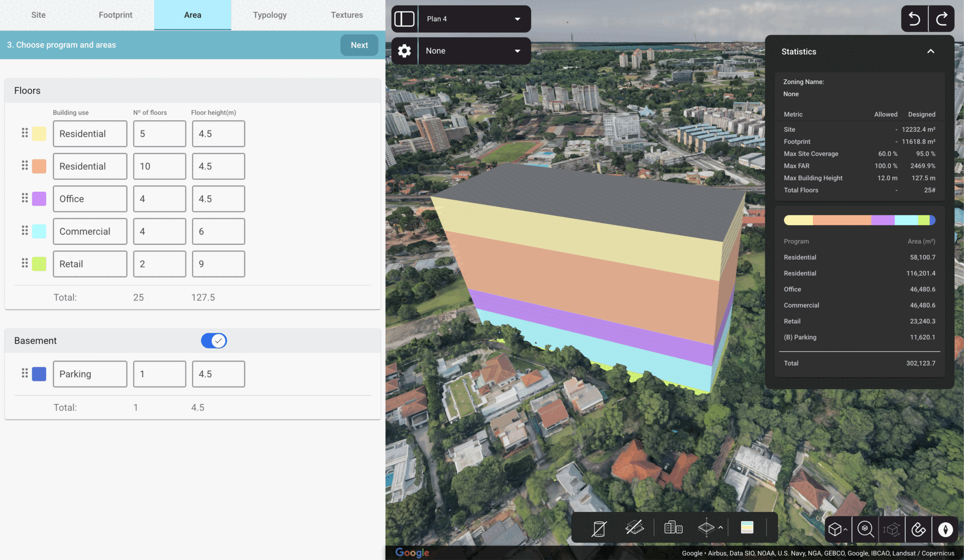Click the buildings context icon

coord(673,527)
